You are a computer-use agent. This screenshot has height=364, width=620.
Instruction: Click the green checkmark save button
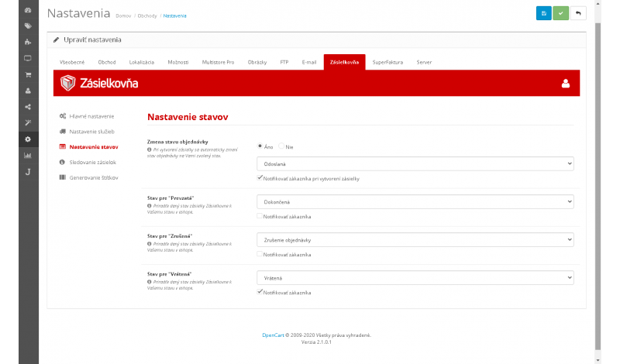point(560,13)
